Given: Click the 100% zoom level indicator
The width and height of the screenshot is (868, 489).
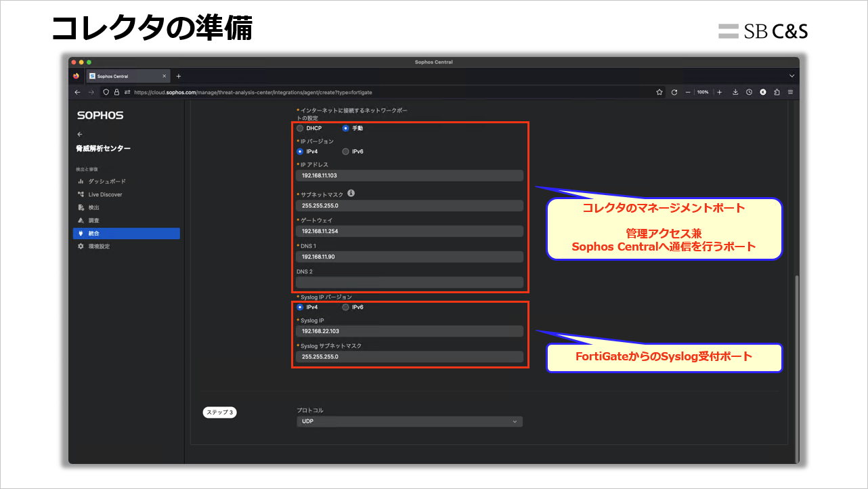Looking at the screenshot, I should tap(703, 92).
